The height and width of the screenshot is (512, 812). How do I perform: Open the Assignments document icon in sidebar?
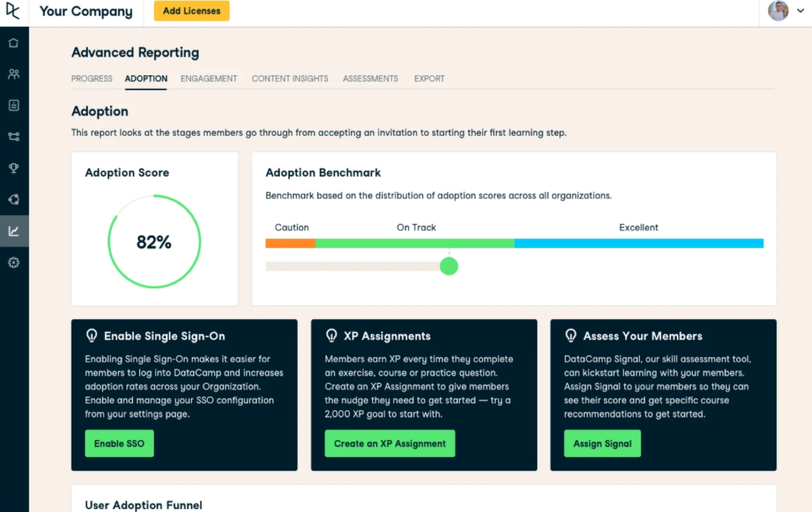pos(14,105)
